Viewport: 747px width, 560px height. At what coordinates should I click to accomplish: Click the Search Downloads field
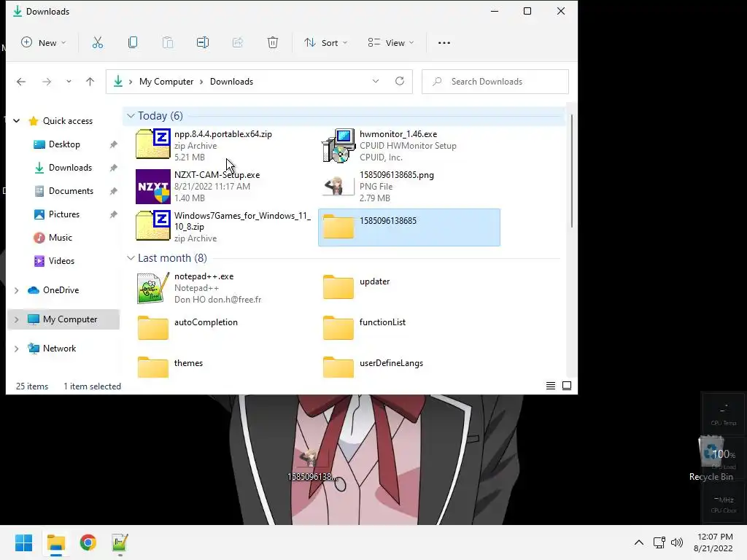pos(495,82)
